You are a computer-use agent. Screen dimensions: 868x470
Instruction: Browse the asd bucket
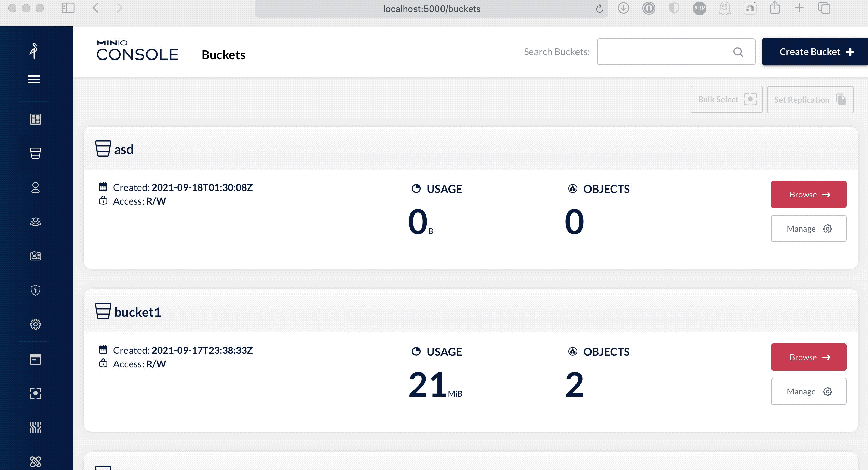tap(809, 195)
